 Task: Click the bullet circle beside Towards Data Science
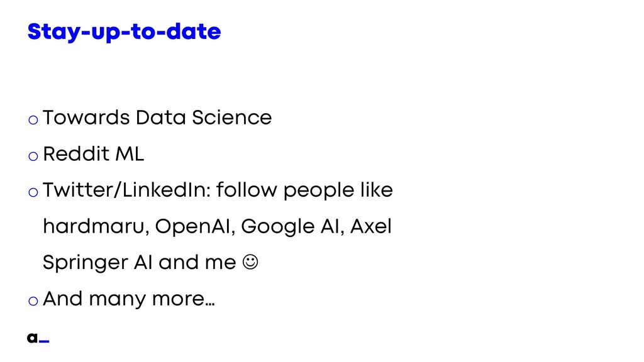tap(33, 120)
